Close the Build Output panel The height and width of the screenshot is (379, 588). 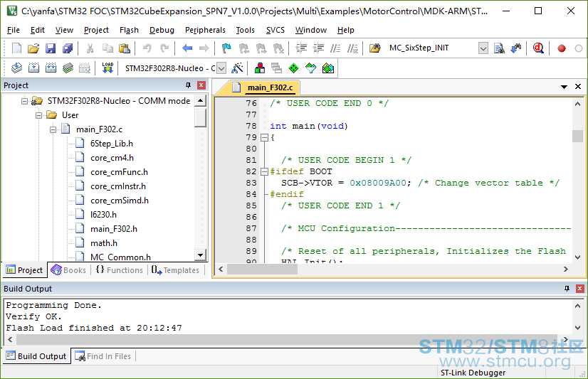point(579,289)
